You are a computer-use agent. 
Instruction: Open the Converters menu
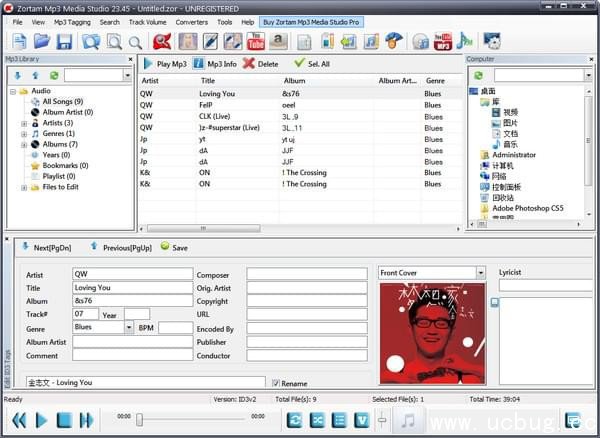(192, 21)
